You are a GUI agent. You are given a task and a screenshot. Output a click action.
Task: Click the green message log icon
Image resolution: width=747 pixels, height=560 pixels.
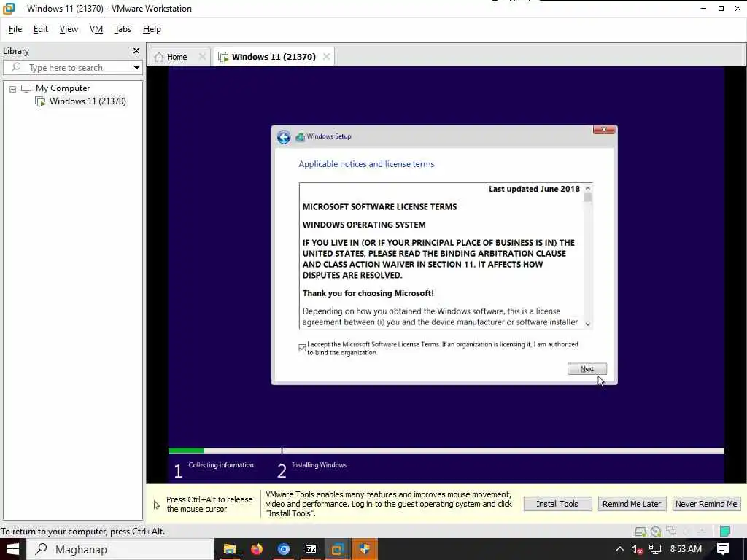(x=725, y=531)
